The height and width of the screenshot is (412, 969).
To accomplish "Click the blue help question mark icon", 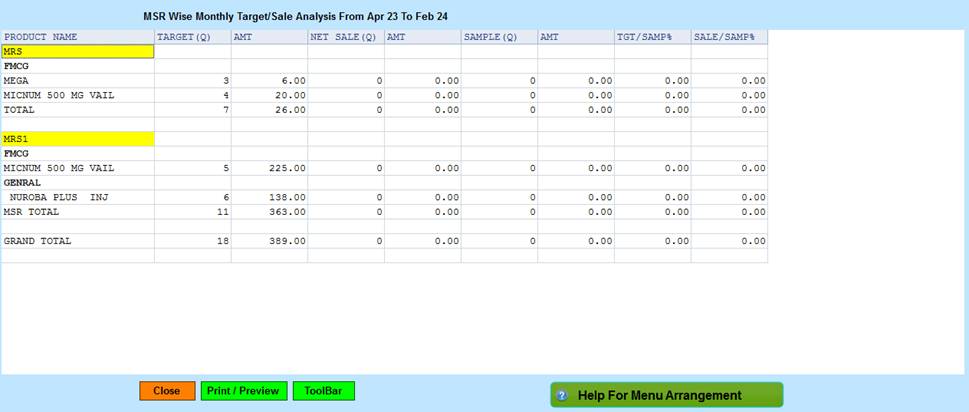I will tap(562, 395).
